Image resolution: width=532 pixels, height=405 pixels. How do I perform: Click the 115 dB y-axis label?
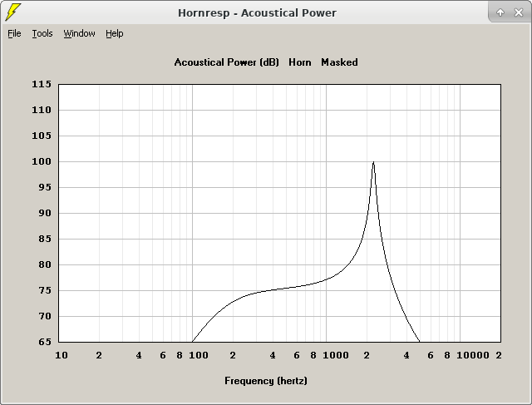tap(42, 84)
